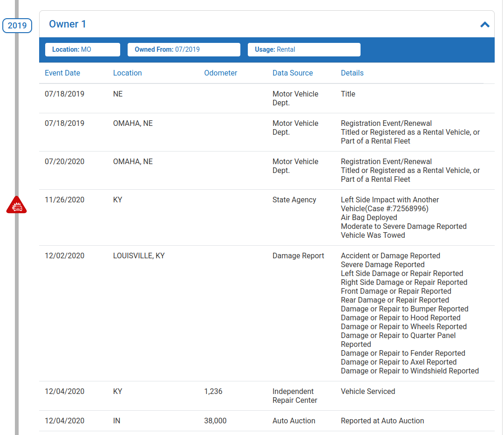
Task: Click Registration Event/Renewal in 07/18/2019 row
Action: [386, 123]
